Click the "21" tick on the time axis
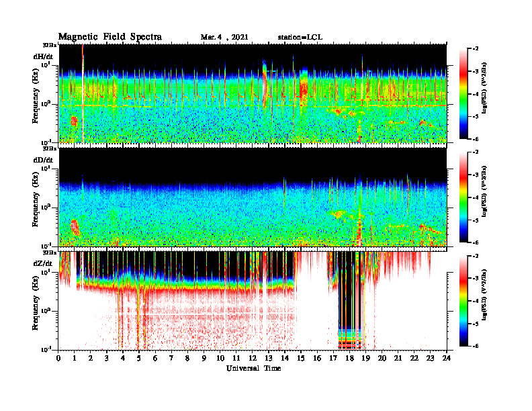The width and height of the screenshot is (532, 411). pos(398,359)
